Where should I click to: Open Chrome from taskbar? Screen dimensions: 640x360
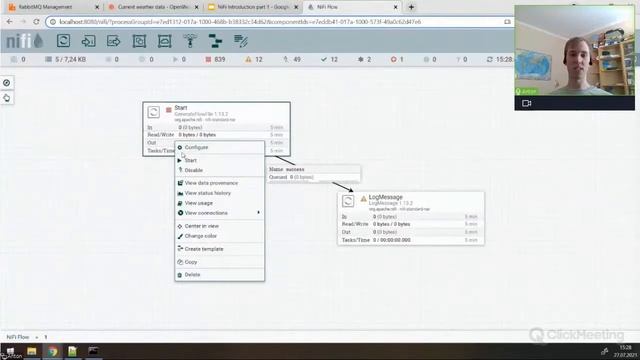pyautogui.click(x=52, y=351)
